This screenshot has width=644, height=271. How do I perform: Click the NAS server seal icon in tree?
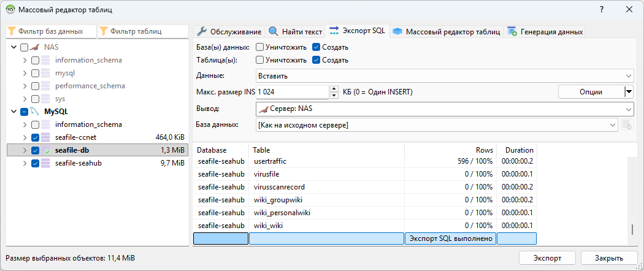pos(34,47)
